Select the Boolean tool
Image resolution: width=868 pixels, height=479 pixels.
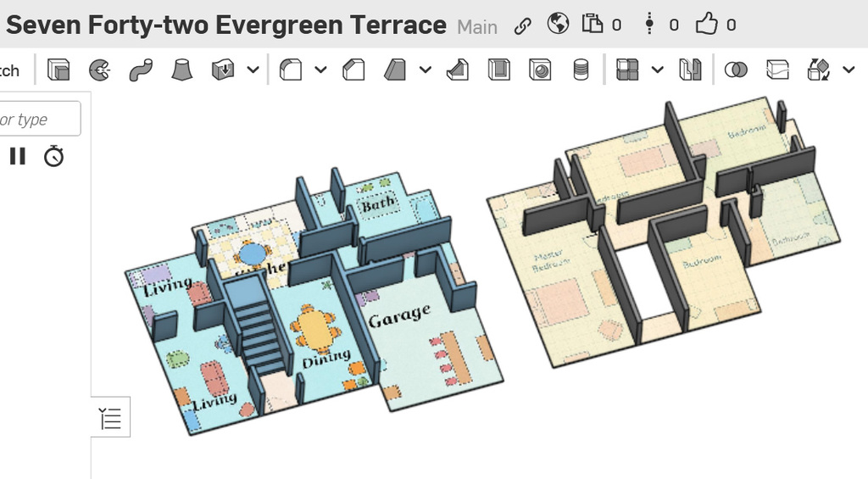pos(736,70)
